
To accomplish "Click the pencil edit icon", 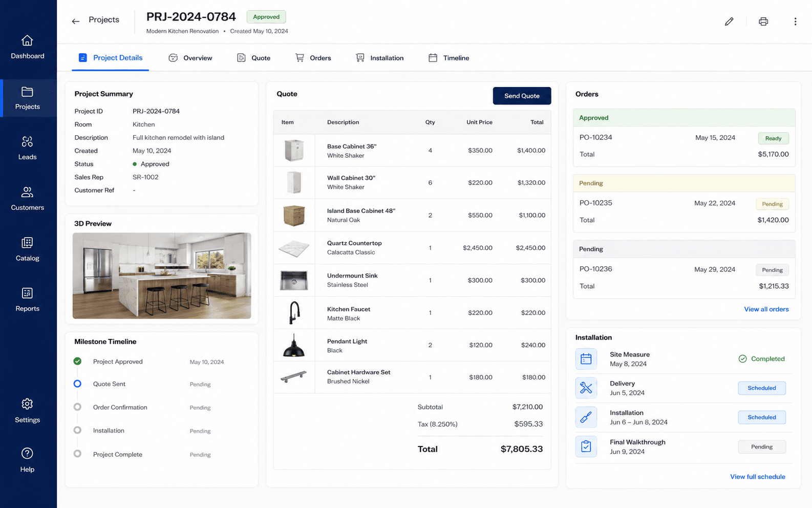I will point(729,22).
